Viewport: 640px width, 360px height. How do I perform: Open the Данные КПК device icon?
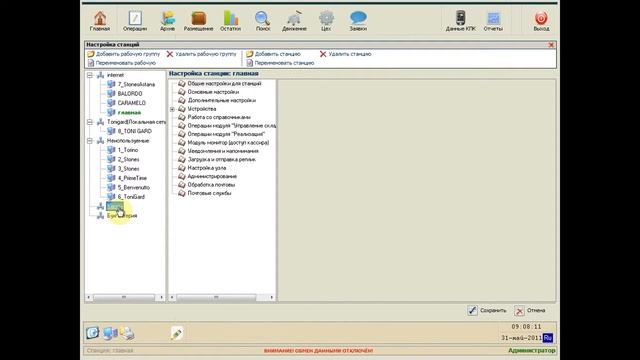pyautogui.click(x=460, y=21)
